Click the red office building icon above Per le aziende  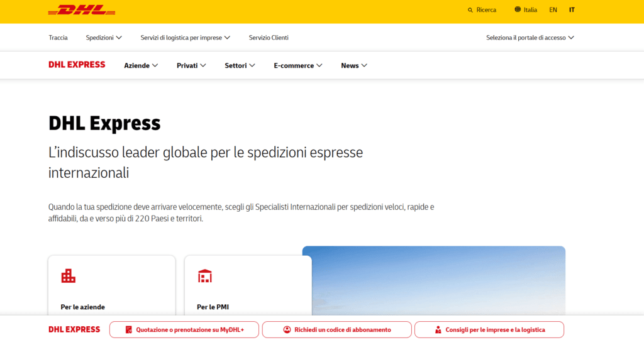click(68, 276)
